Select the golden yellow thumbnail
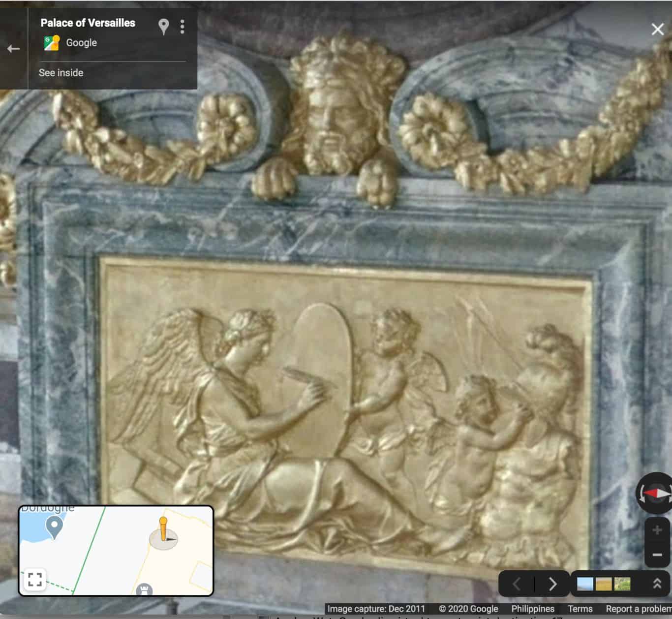Viewport: 672px width, 619px height. [604, 584]
